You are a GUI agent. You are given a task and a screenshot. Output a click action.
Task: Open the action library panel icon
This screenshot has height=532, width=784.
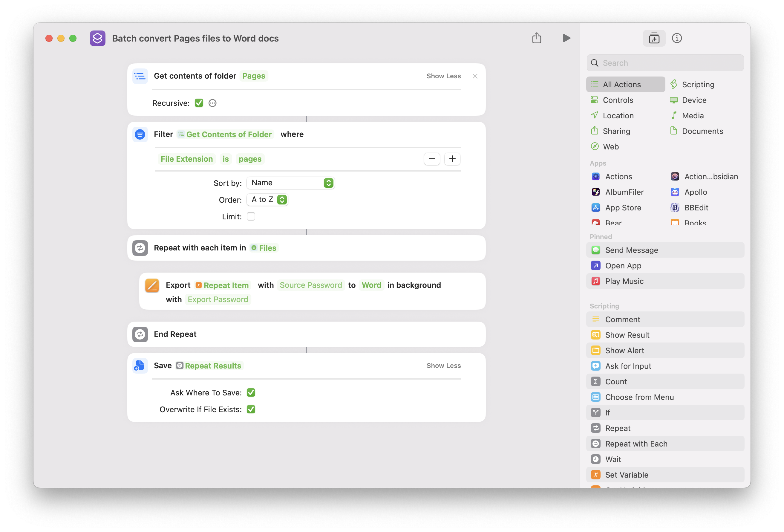point(654,38)
